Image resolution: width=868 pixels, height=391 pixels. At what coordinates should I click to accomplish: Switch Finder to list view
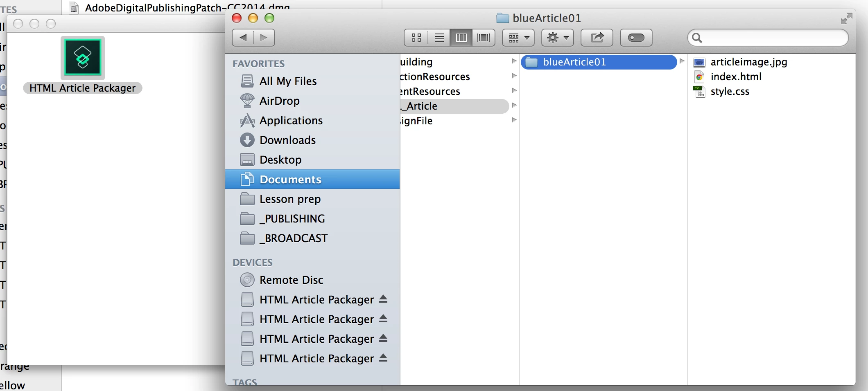(x=439, y=38)
